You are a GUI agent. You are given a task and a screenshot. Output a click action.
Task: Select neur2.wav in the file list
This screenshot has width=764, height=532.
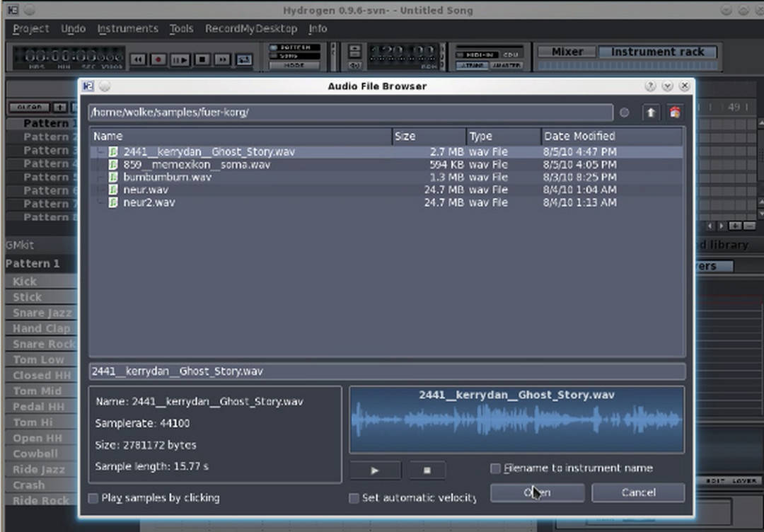tap(386, 202)
